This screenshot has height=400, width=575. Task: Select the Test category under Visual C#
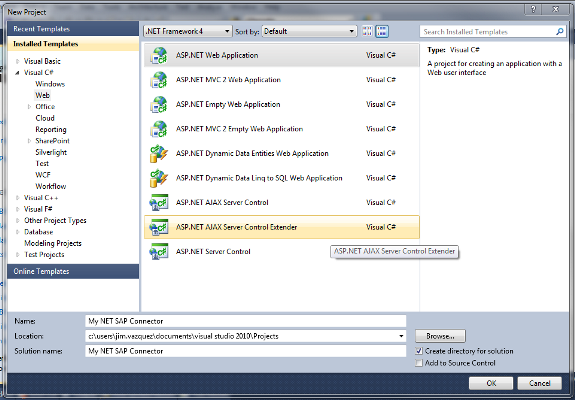pyautogui.click(x=42, y=164)
